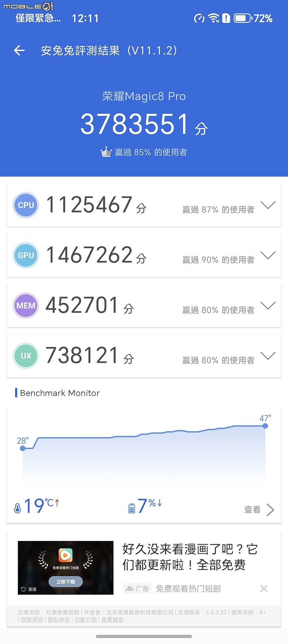Expand the GPU score details chevron
Viewport: 288px width, 644px height.
pos(268,255)
